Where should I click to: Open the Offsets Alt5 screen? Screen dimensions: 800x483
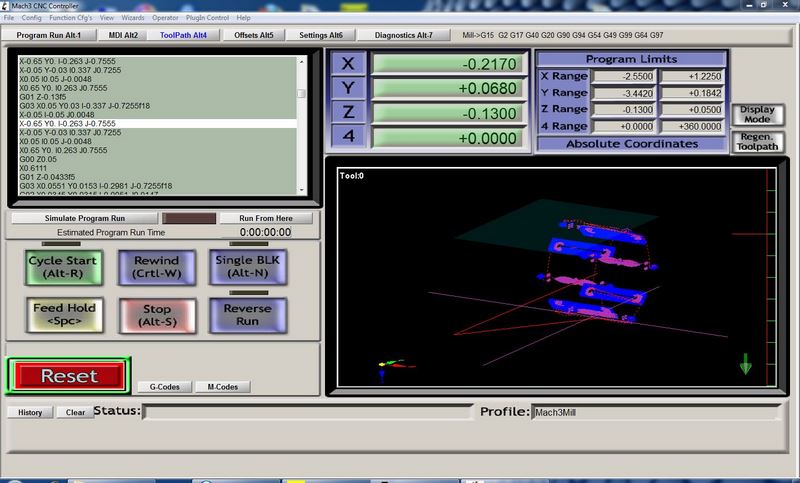(x=254, y=35)
